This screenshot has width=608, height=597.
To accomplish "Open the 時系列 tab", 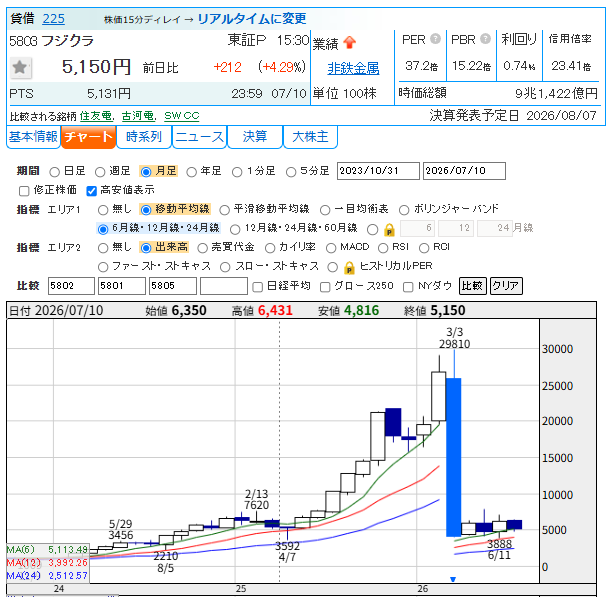I will click(x=144, y=137).
